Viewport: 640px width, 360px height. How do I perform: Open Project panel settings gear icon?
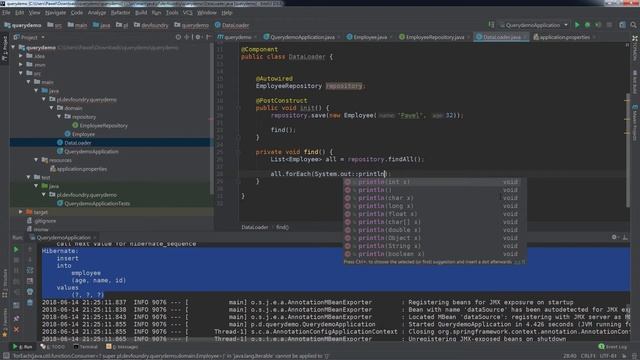pos(198,37)
